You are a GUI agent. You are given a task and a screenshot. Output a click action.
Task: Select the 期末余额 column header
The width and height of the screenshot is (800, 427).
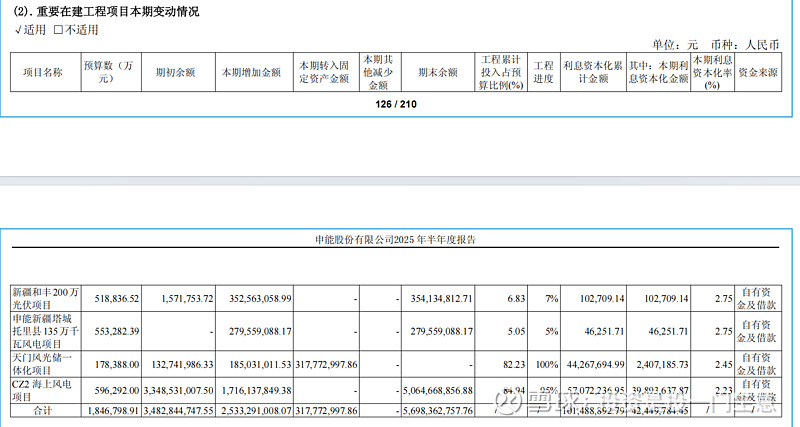coord(438,72)
